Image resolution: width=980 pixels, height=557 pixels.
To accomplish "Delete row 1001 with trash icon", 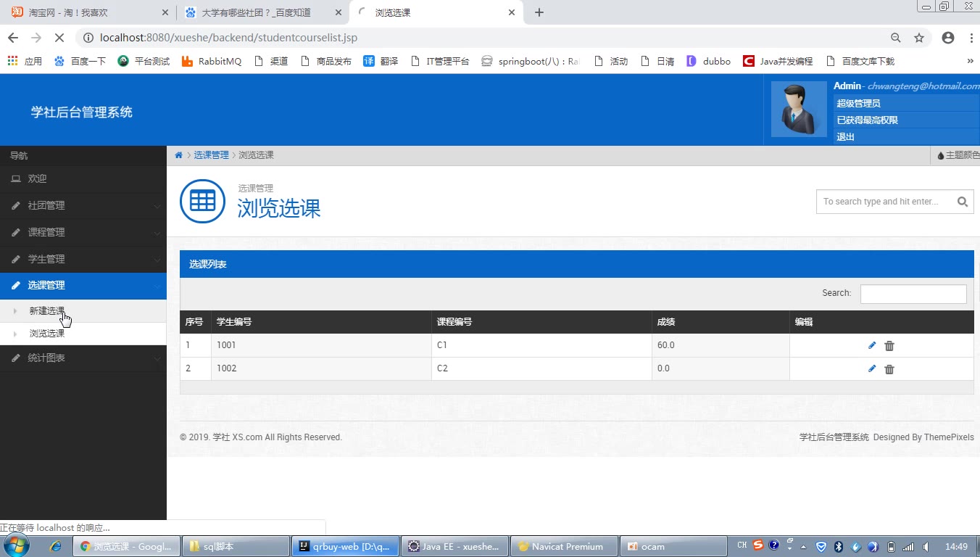I will coord(889,346).
